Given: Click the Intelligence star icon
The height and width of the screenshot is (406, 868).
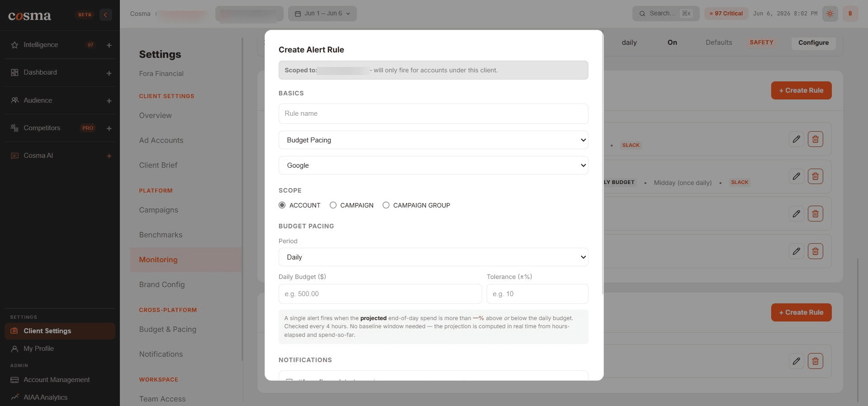Looking at the screenshot, I should 14,45.
